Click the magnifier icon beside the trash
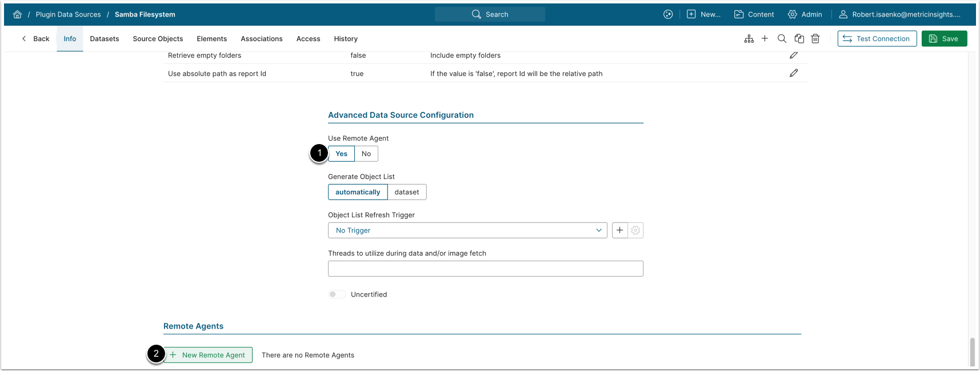 coord(782,39)
